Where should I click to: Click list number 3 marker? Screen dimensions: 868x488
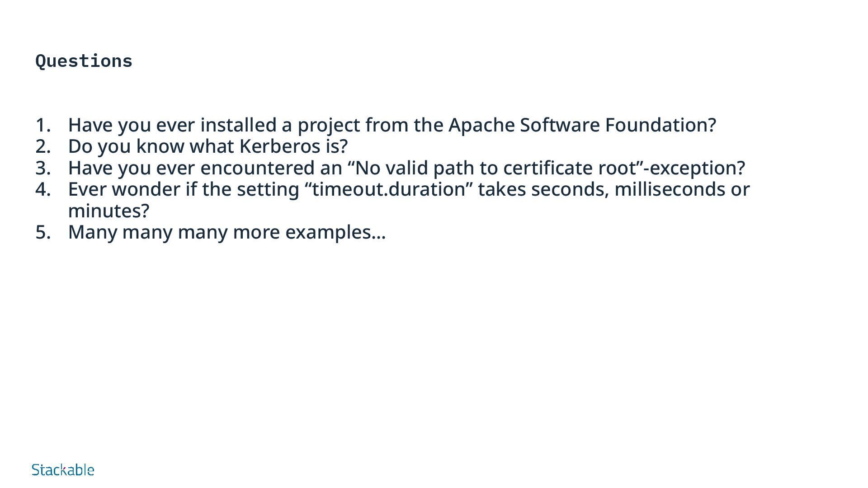42,168
